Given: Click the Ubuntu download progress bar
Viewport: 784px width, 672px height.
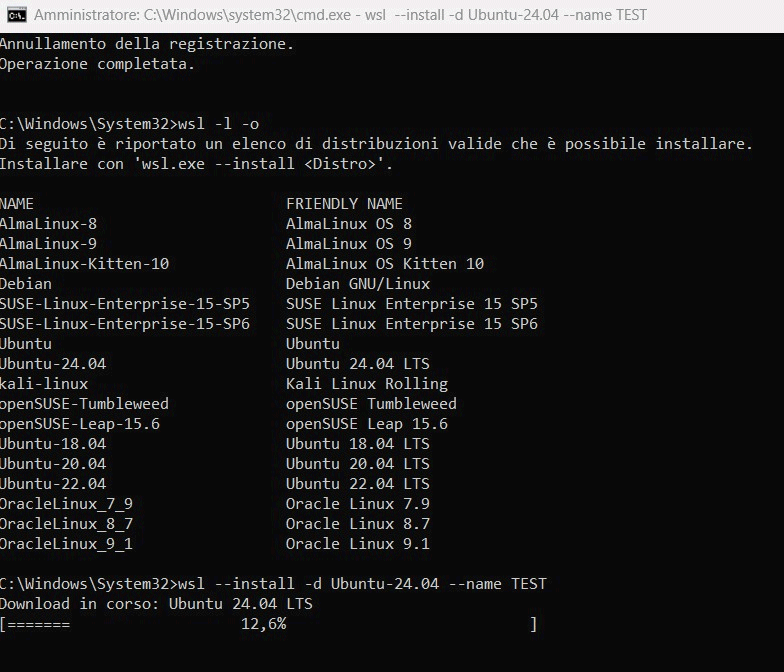Looking at the screenshot, I should [268, 624].
